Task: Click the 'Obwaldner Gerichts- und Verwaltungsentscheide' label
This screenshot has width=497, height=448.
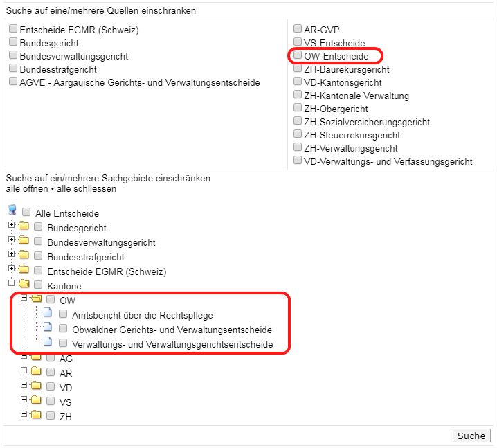Action: click(172, 330)
